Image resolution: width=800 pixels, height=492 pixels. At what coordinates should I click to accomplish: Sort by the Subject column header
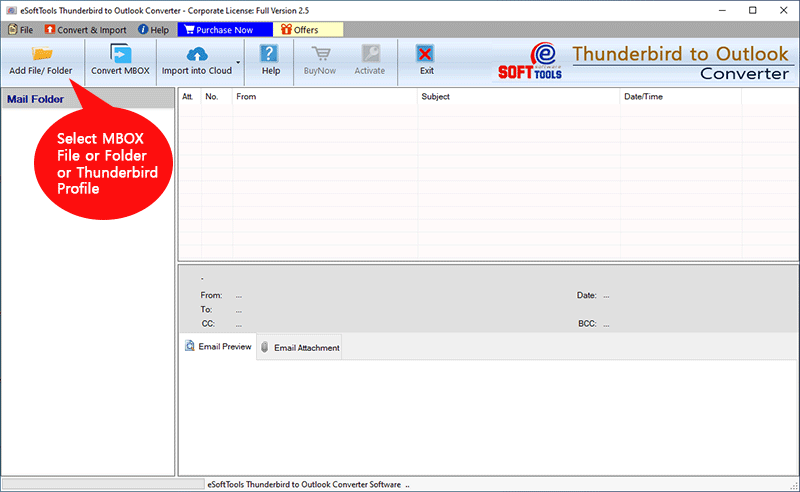(x=518, y=96)
